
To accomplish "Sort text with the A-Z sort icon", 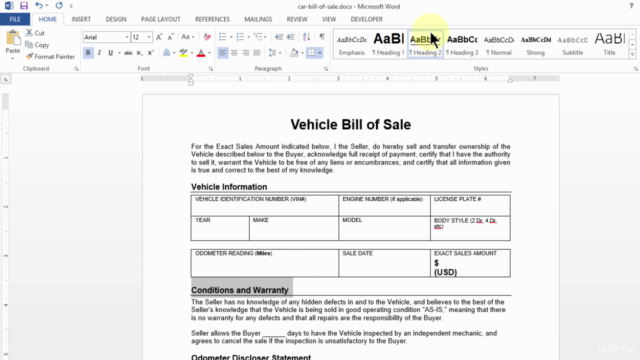I will click(307, 37).
